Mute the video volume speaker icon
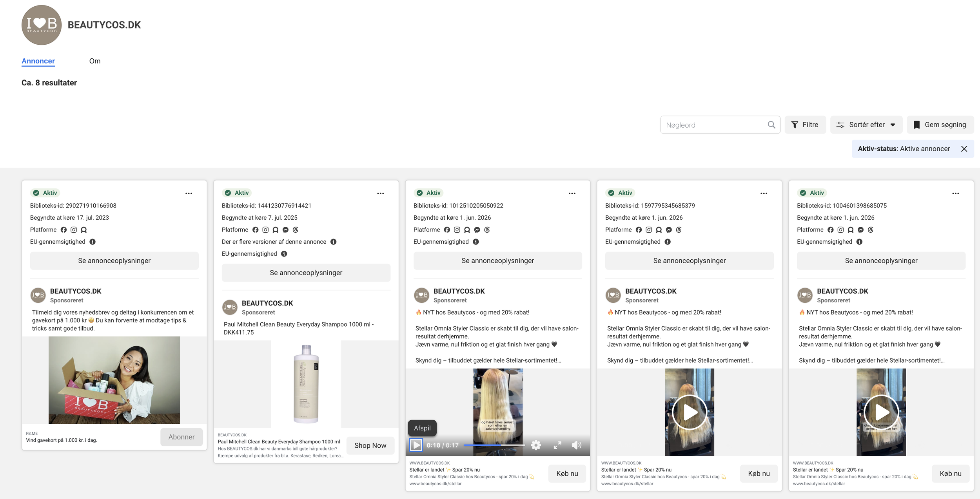The image size is (980, 499). pos(577,445)
